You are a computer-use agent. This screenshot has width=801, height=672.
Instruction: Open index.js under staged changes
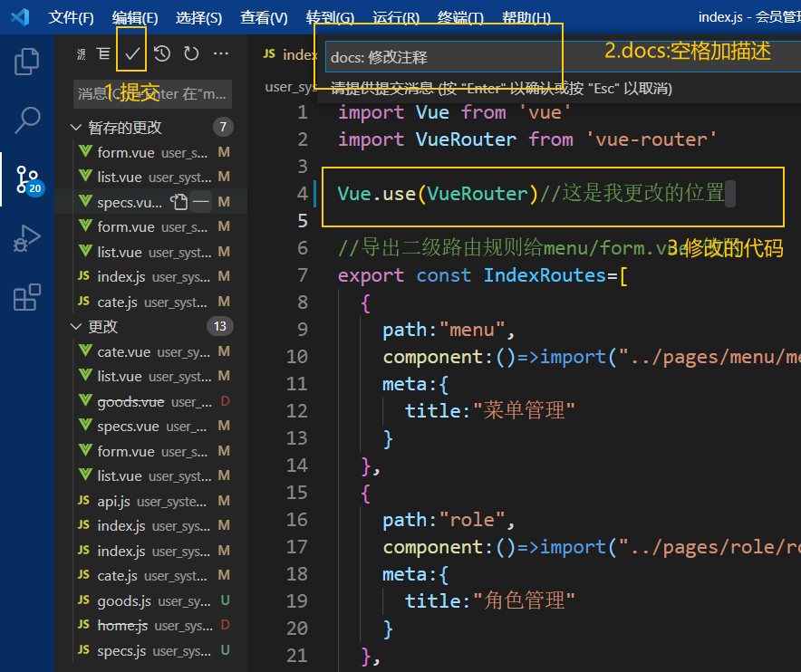tap(151, 277)
